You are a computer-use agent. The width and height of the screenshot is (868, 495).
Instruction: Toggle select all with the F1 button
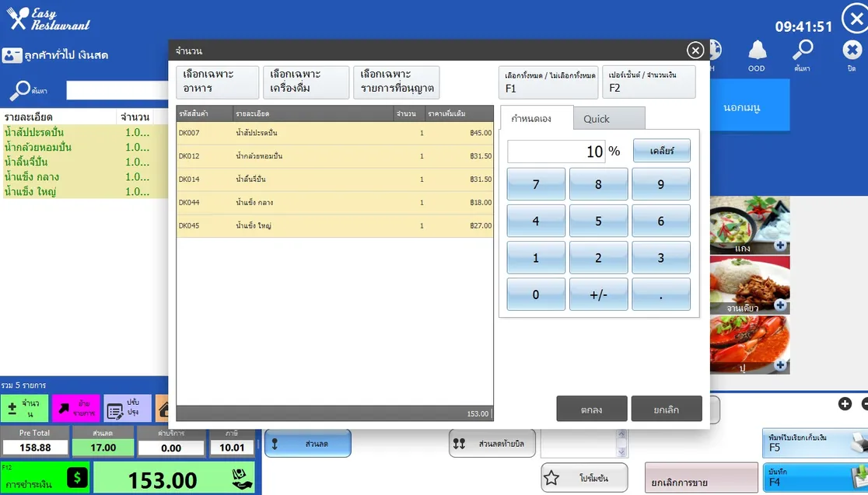pos(548,82)
